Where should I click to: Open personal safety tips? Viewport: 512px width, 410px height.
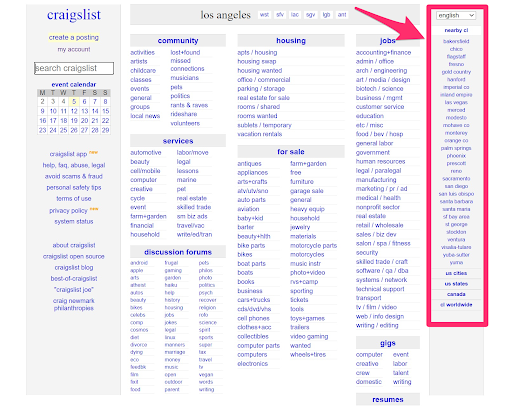[74, 187]
